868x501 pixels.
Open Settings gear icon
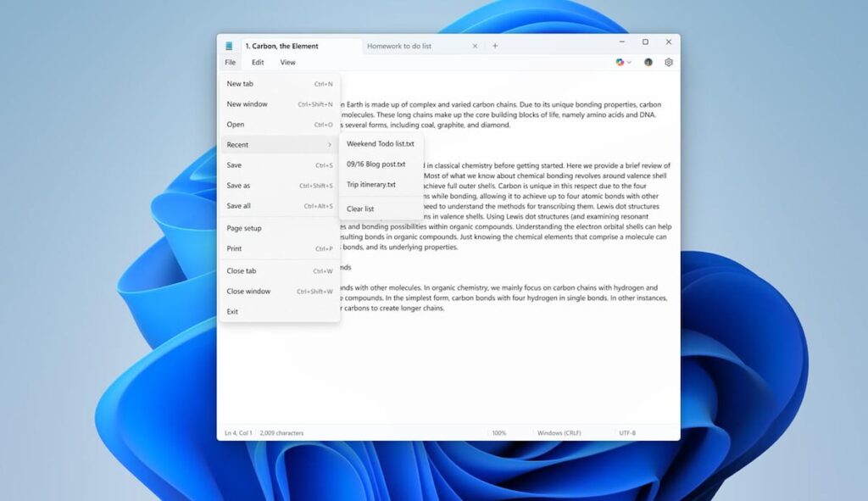tap(669, 63)
